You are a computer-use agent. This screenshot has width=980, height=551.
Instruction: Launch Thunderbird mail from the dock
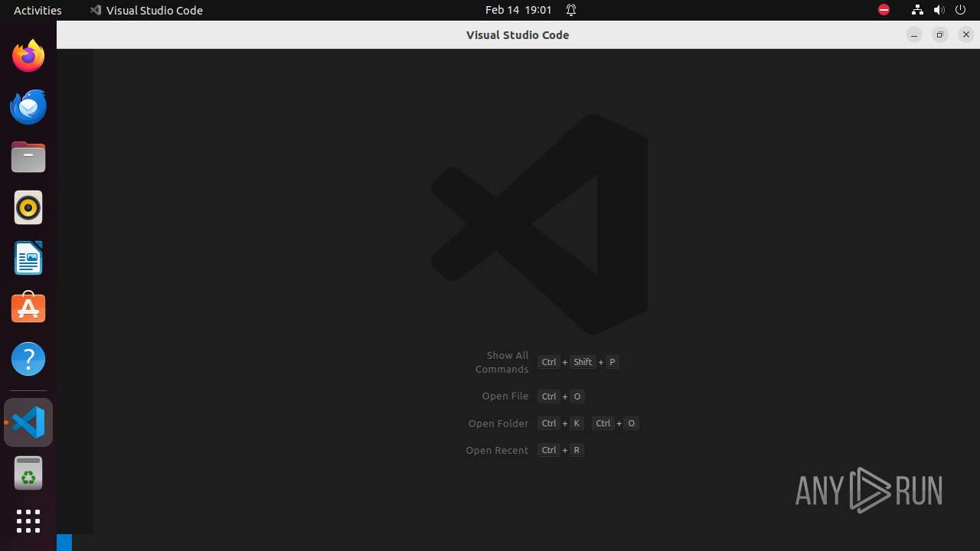pyautogui.click(x=28, y=106)
